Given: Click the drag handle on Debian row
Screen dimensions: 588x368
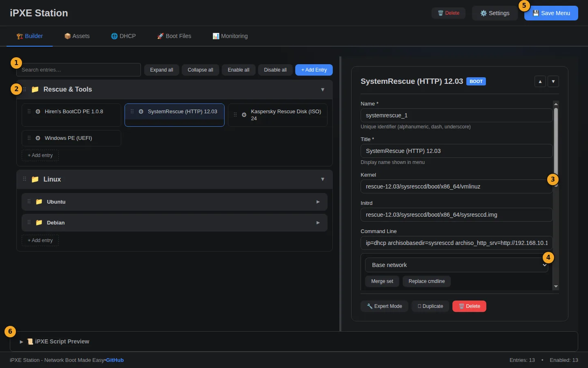Looking at the screenshot, I should pos(29,222).
